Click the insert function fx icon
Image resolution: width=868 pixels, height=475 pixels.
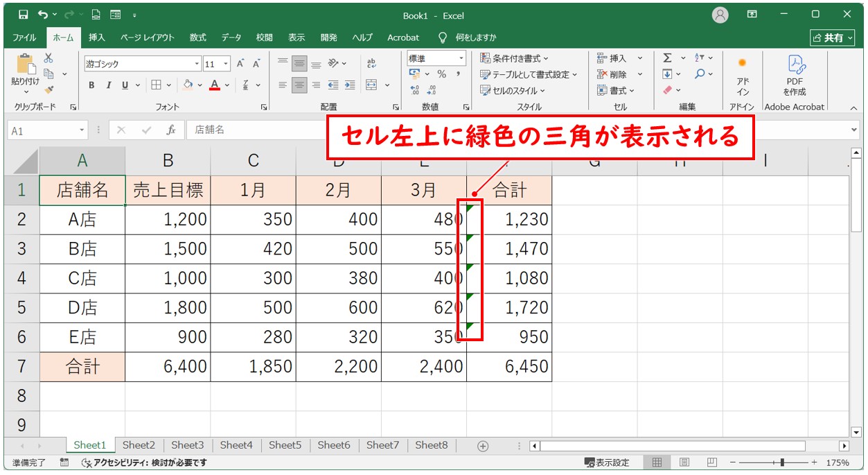[x=170, y=130]
